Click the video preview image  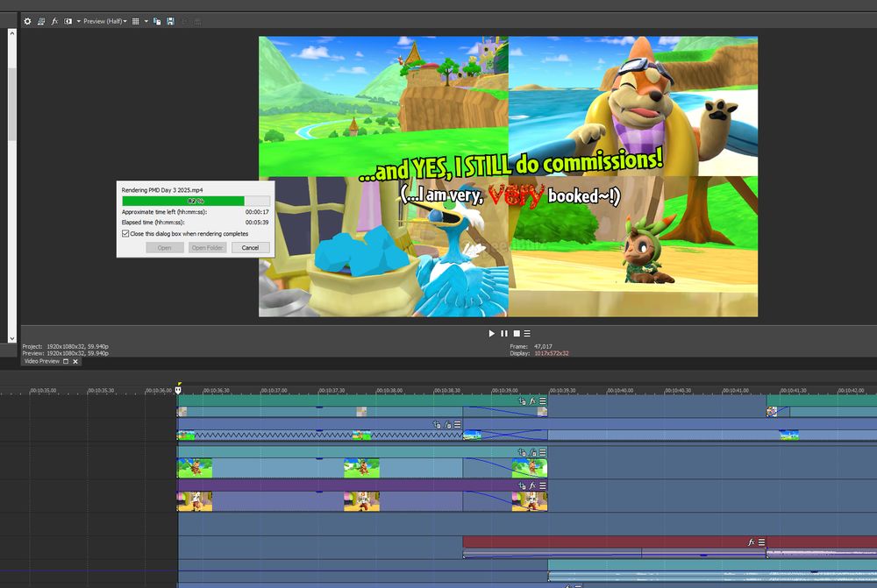coord(508,177)
